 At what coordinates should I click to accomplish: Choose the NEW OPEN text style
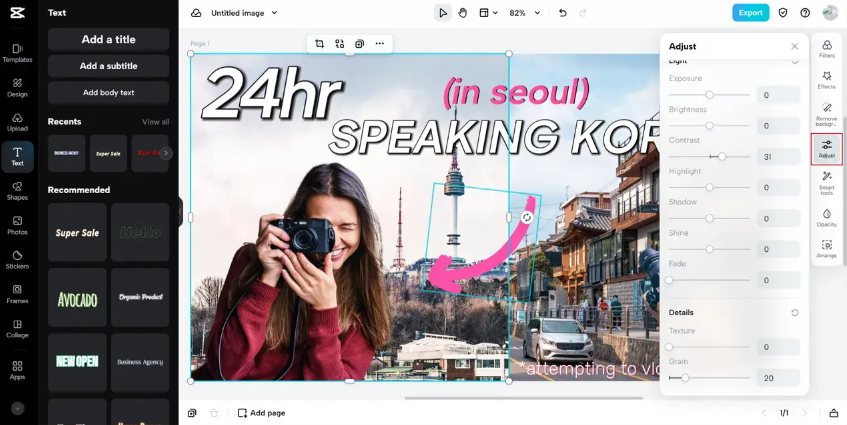click(77, 362)
